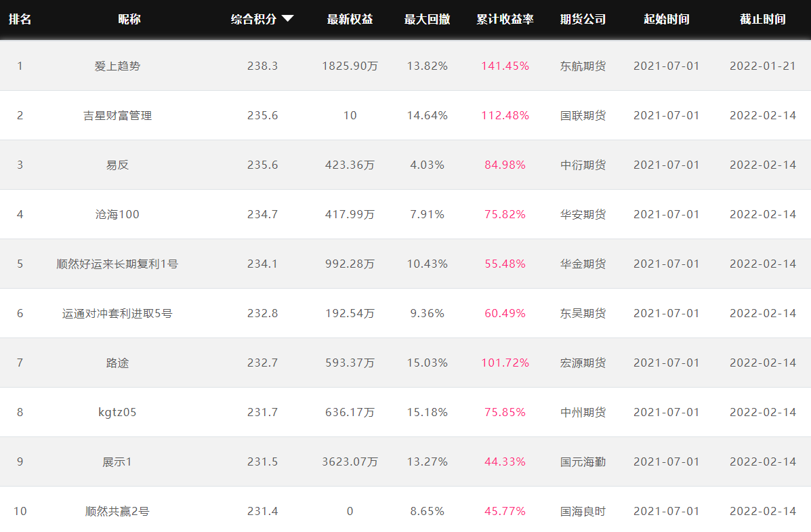The width and height of the screenshot is (811, 532).
Task: Click equity value 992.28万
Action: 350,264
